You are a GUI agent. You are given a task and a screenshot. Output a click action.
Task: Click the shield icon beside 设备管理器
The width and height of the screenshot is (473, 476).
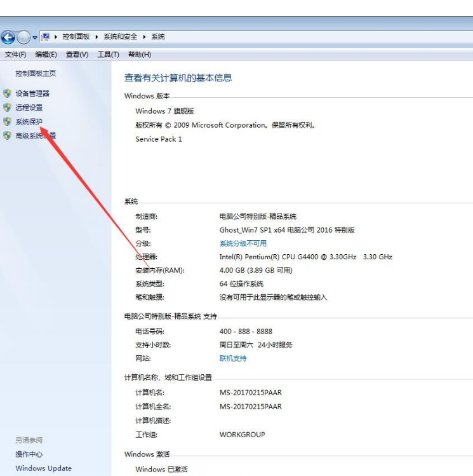pos(8,94)
